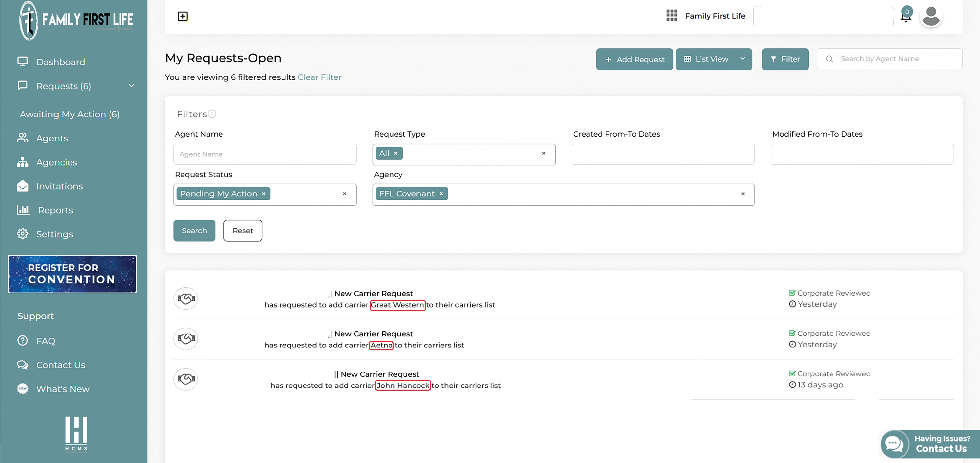Clear the Request Type field
This screenshot has width=980, height=463.
544,154
